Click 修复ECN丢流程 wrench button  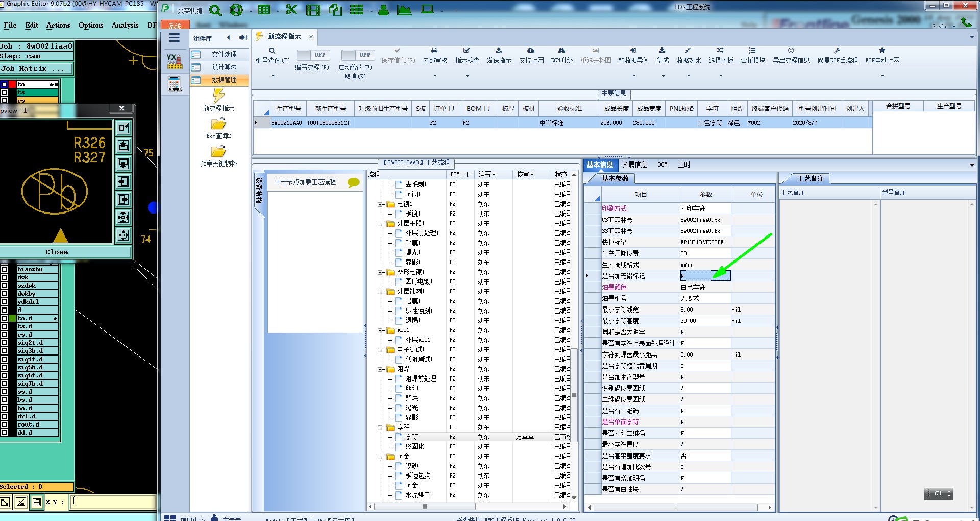pyautogui.click(x=838, y=56)
